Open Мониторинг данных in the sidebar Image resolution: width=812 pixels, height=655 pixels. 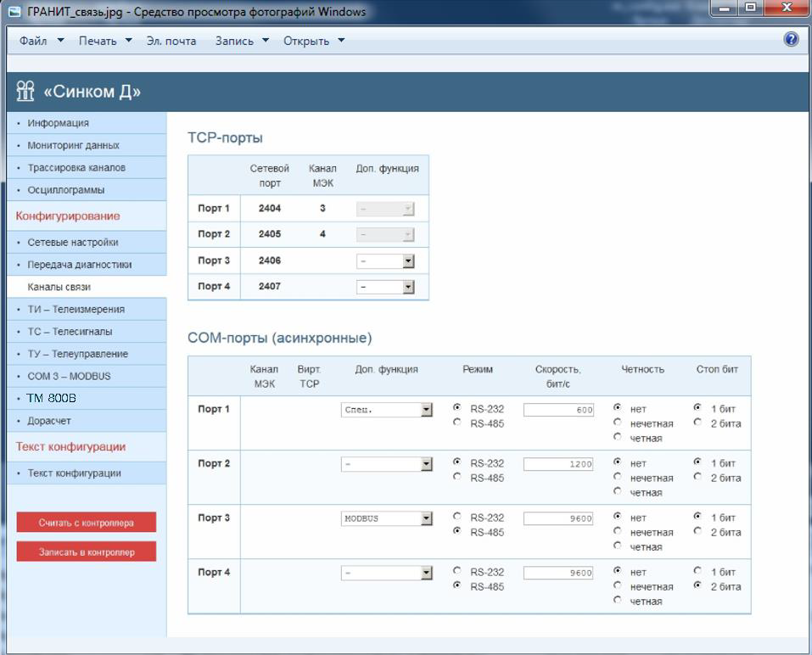pos(73,145)
